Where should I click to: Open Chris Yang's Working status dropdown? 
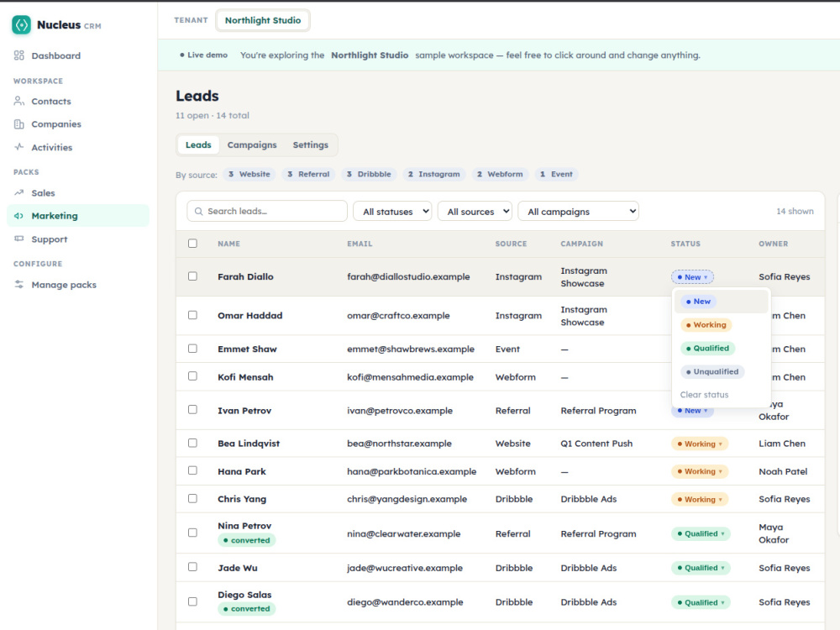(x=700, y=499)
